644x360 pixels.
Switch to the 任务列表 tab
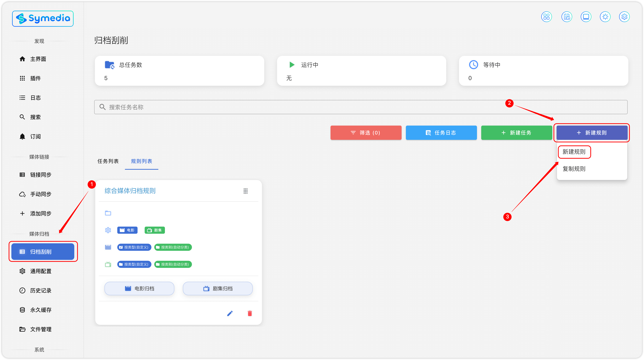tap(108, 161)
